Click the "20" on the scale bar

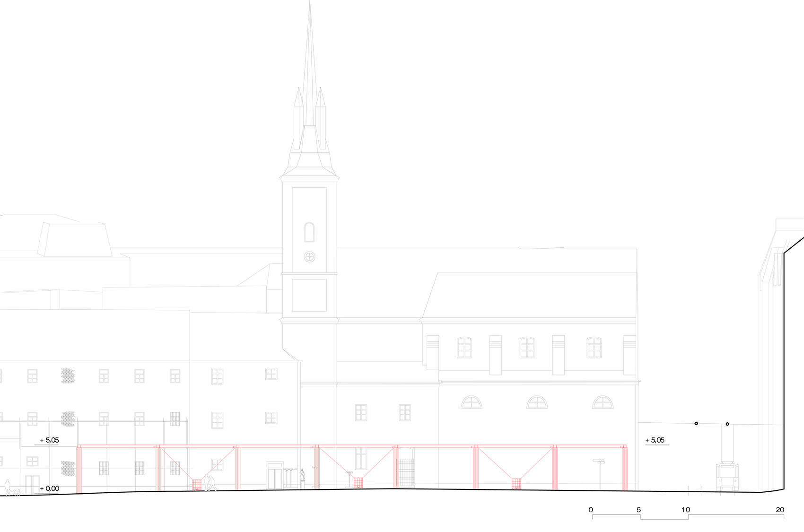tap(780, 510)
